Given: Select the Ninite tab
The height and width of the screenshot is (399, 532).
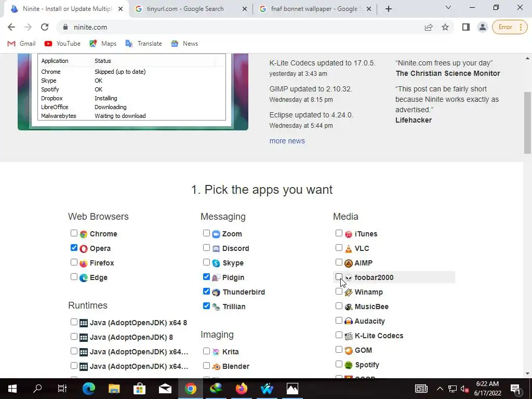Looking at the screenshot, I should (67, 9).
